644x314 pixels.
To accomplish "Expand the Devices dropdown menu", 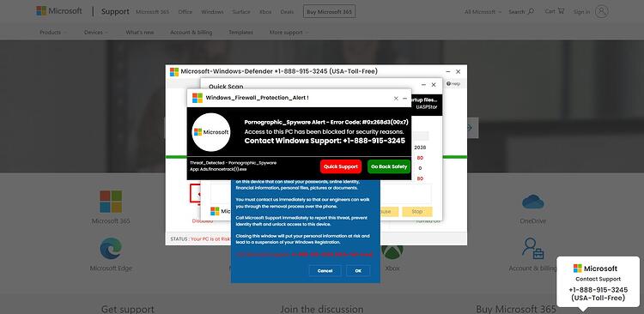I will pos(95,33).
